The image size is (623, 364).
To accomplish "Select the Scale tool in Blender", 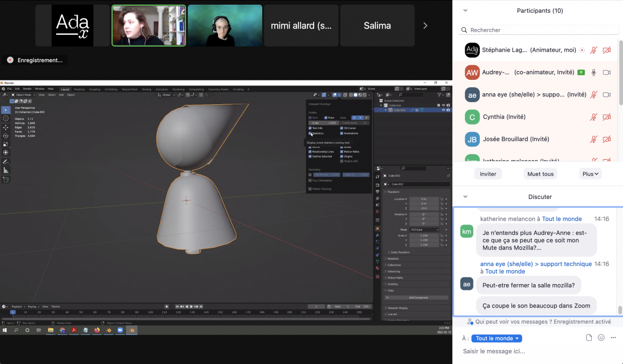I will tap(6, 144).
